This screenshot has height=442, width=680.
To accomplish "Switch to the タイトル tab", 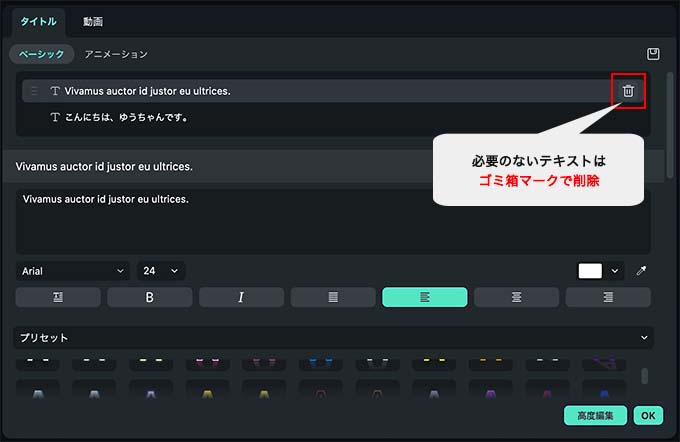I will 38,22.
